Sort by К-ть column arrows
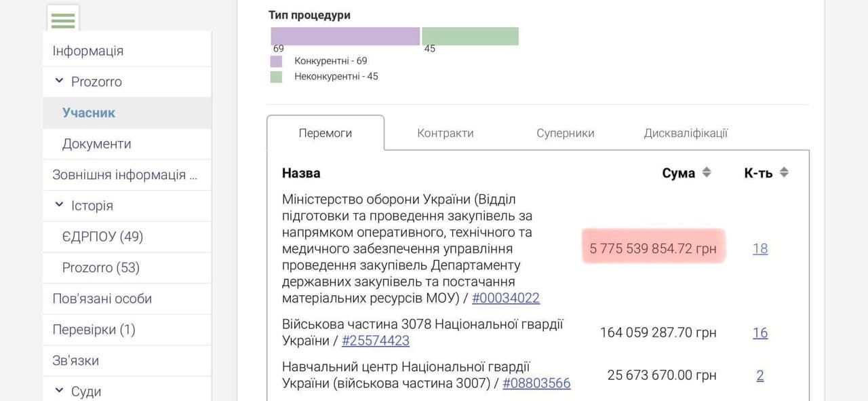The height and width of the screenshot is (401, 868). [784, 172]
